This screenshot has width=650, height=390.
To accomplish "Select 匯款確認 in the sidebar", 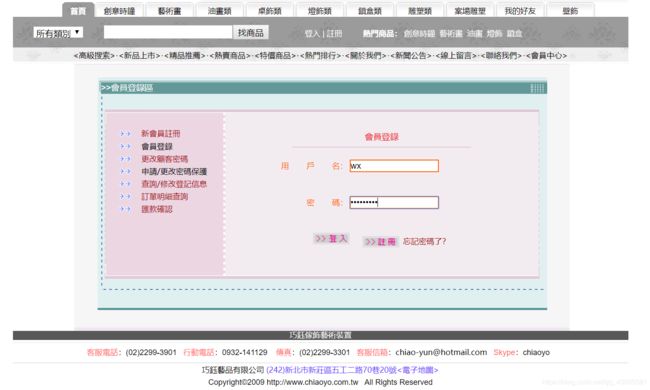I will [157, 209].
